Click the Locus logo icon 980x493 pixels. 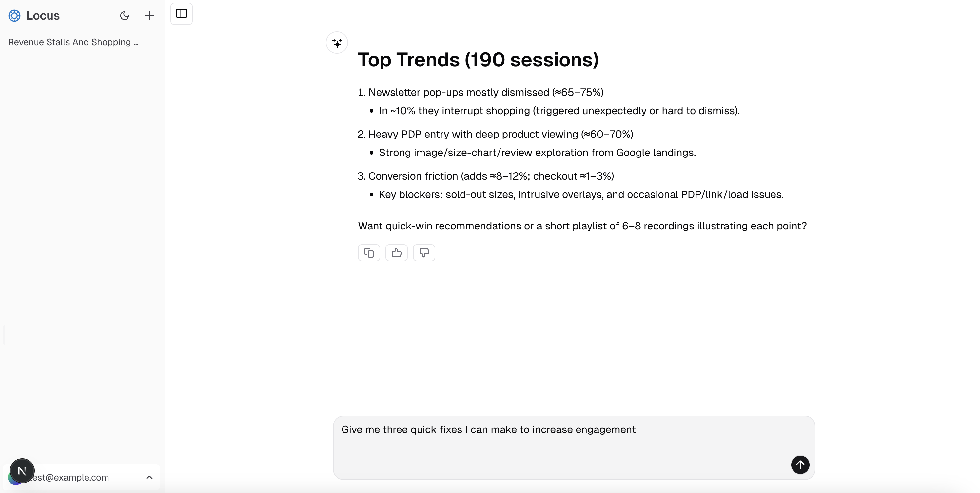point(14,16)
